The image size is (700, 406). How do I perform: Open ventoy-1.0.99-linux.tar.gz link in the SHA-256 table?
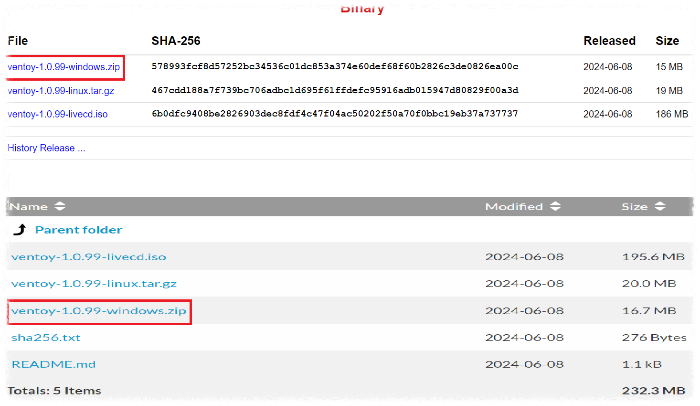tap(61, 91)
